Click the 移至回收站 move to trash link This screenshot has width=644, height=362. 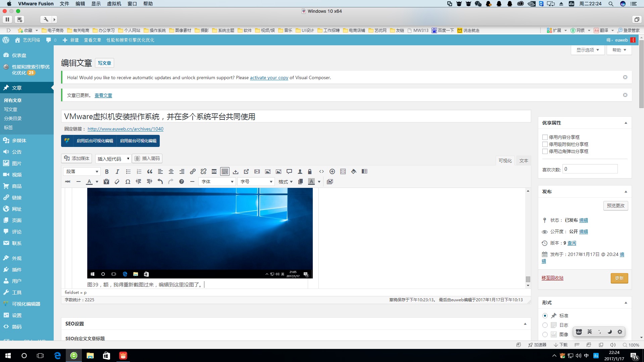coord(552,278)
